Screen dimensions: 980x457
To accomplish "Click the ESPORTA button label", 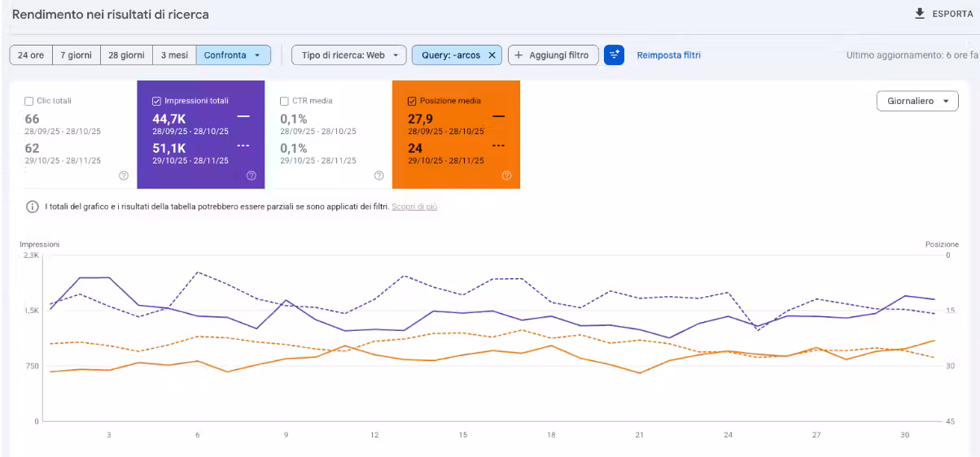I will pyautogui.click(x=953, y=14).
